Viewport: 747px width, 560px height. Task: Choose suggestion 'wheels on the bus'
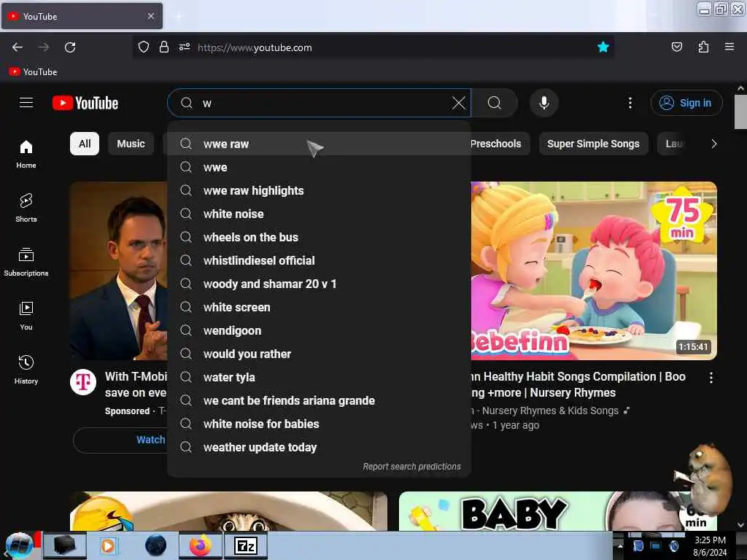tap(319, 237)
